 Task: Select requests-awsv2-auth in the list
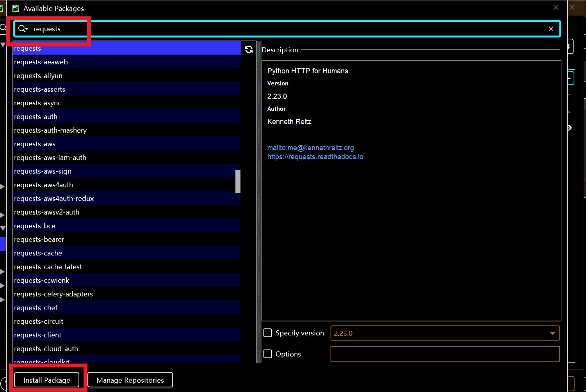[127, 212]
